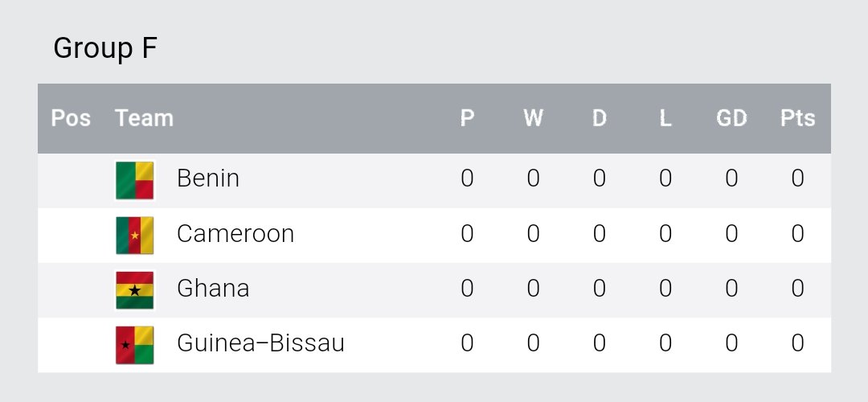Click the Pos column header

[x=71, y=119]
